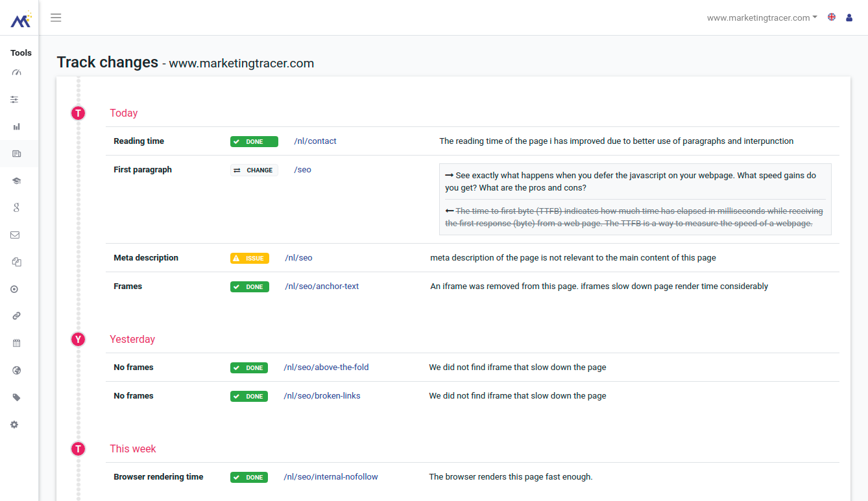Click the DONE badge for broken-links row
Image resolution: width=868 pixels, height=501 pixels.
(x=249, y=396)
